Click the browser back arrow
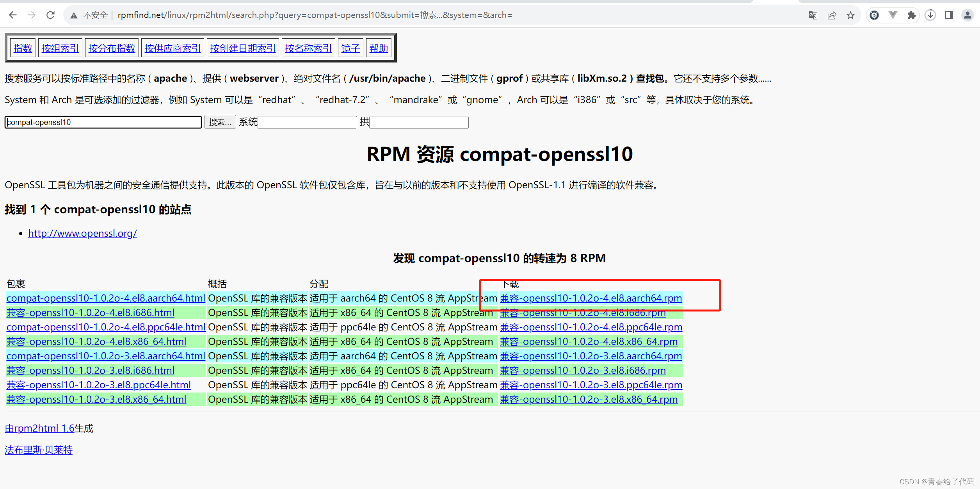This screenshot has height=489, width=980. click(13, 15)
